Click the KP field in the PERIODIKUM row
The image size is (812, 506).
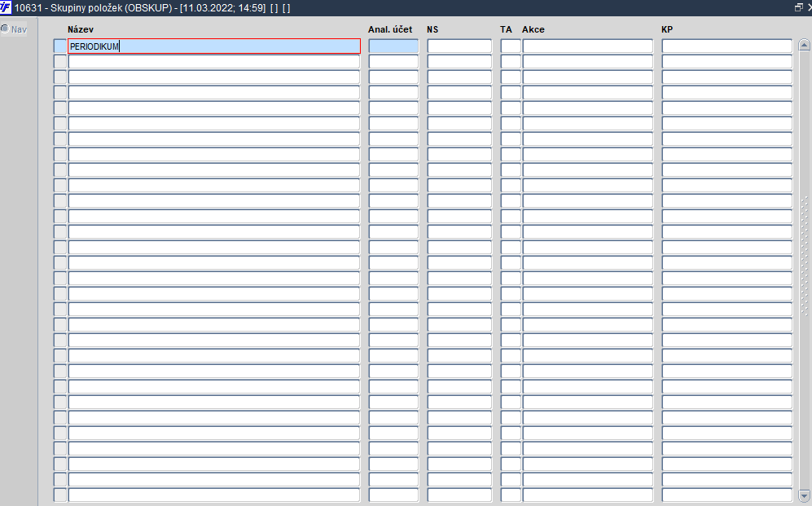click(x=726, y=46)
